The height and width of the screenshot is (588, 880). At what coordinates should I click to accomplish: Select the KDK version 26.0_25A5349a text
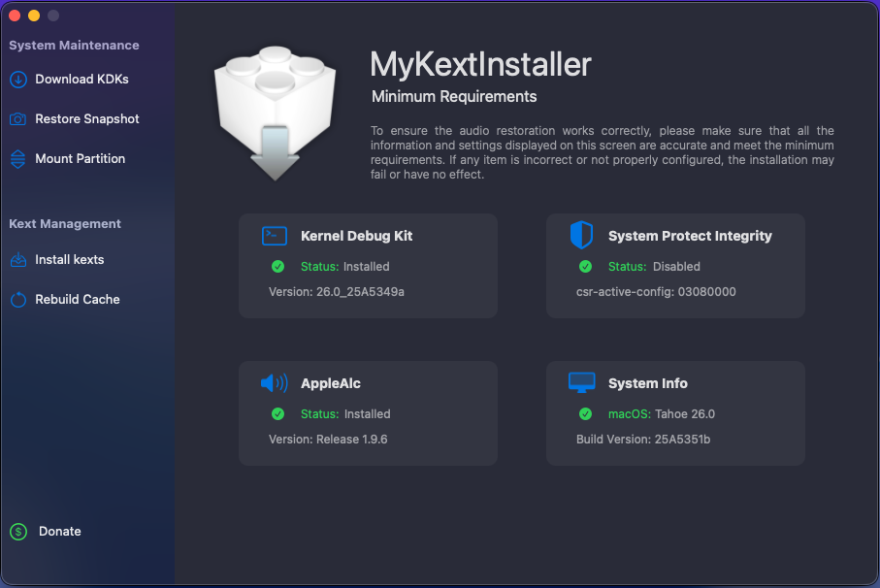tap(336, 292)
